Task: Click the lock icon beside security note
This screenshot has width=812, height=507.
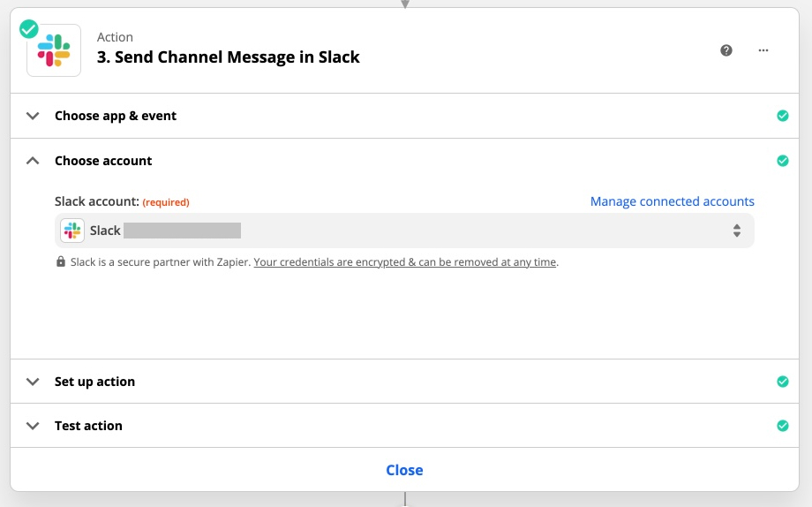Action: pyautogui.click(x=61, y=262)
